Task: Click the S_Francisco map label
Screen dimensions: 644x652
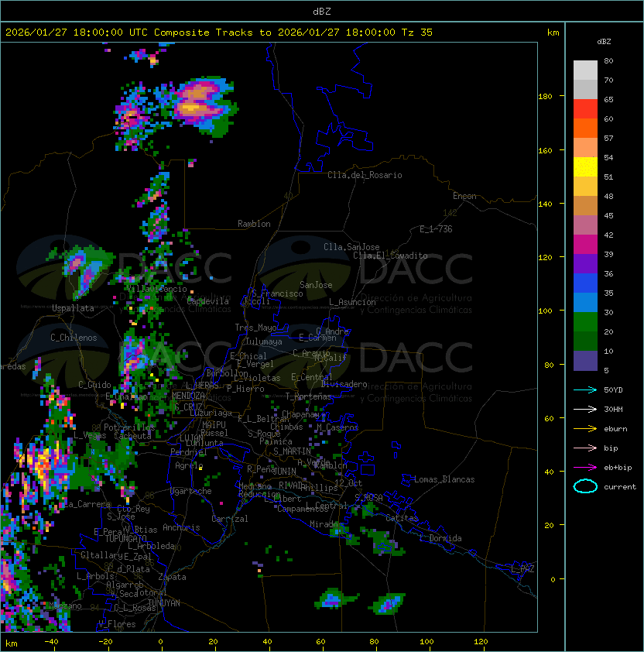Action: [277, 293]
